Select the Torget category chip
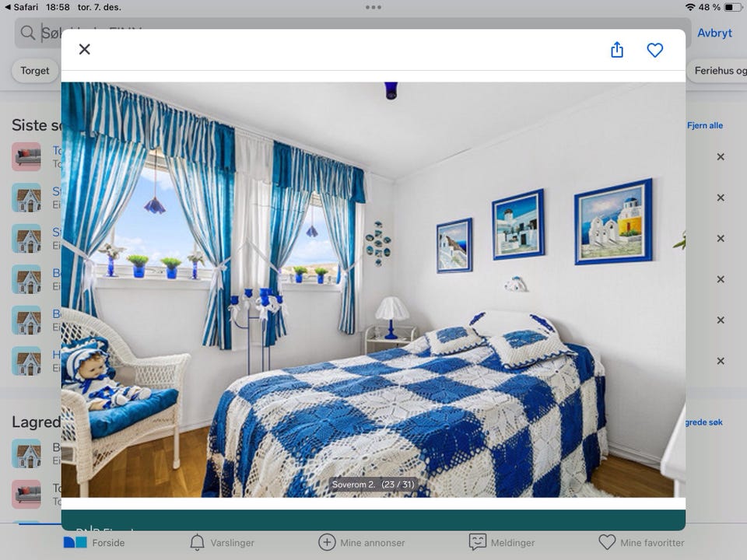 click(x=35, y=71)
